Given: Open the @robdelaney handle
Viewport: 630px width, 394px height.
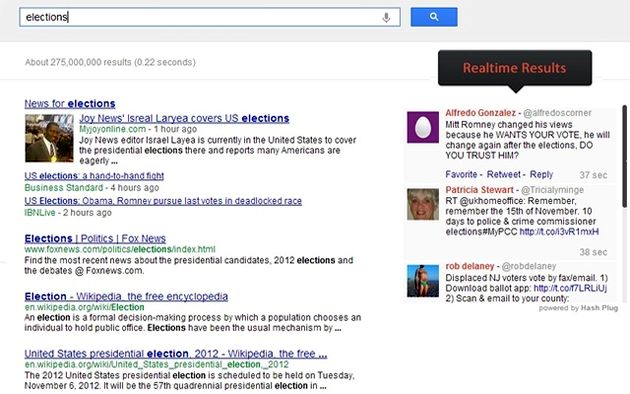Looking at the screenshot, I should [529, 266].
